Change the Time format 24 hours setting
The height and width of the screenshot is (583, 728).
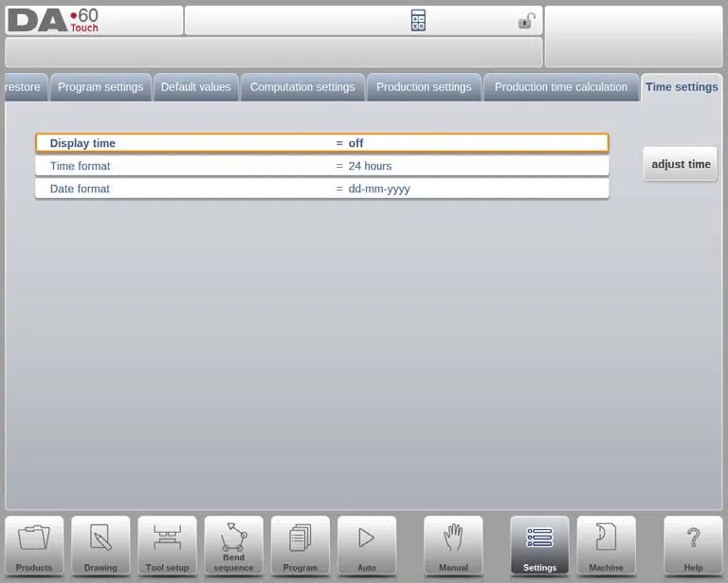click(x=322, y=166)
